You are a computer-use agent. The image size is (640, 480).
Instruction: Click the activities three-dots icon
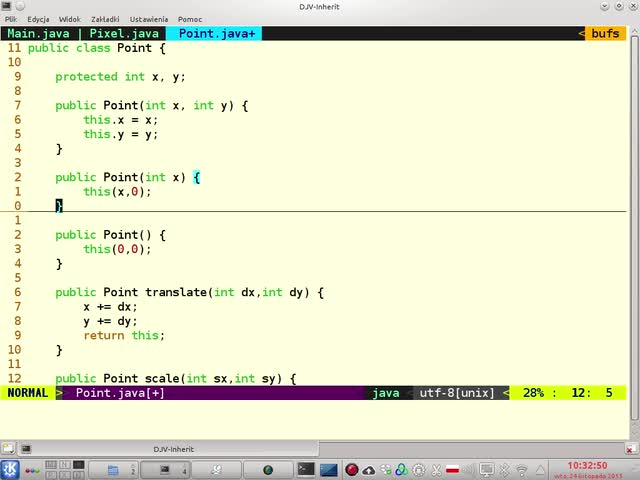point(32,470)
